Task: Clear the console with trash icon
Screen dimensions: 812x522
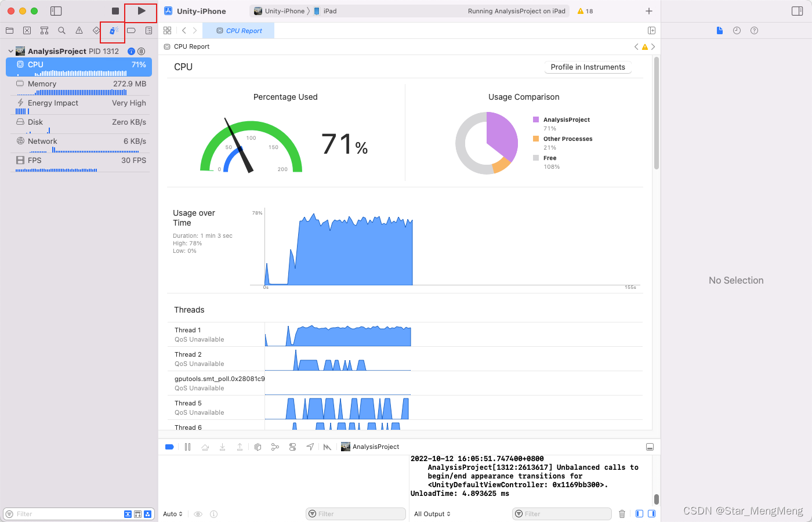Action: point(622,514)
